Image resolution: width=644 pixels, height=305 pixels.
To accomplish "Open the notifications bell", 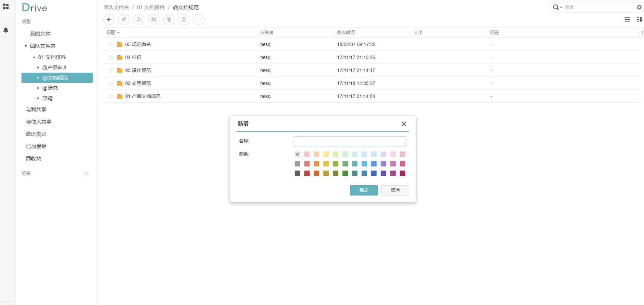I will (6, 30).
